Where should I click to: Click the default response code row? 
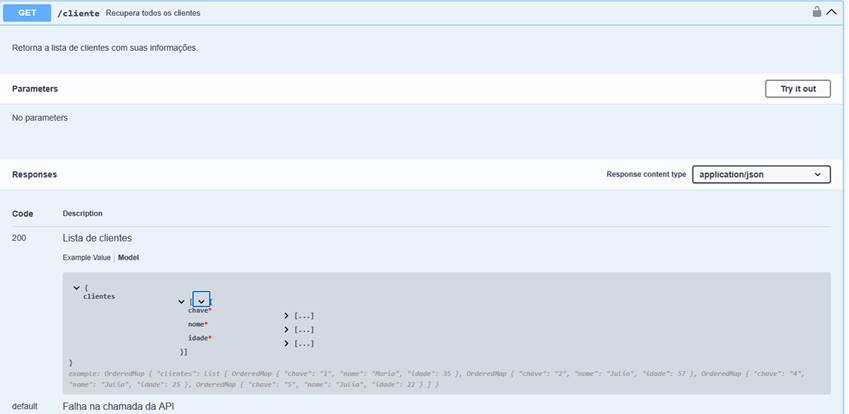coord(24,406)
